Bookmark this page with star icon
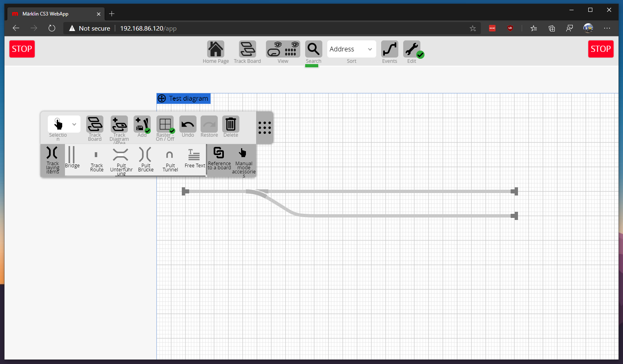Viewport: 623px width, 364px height. [x=473, y=28]
